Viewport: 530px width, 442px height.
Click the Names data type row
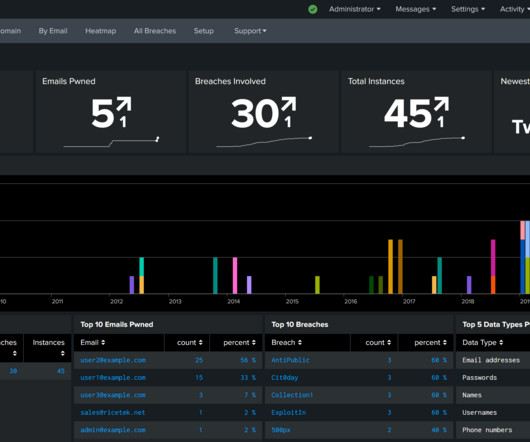(472, 395)
